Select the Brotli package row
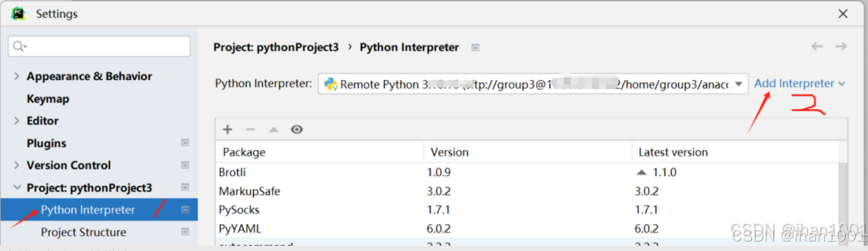Image resolution: width=868 pixels, height=251 pixels. tap(233, 172)
